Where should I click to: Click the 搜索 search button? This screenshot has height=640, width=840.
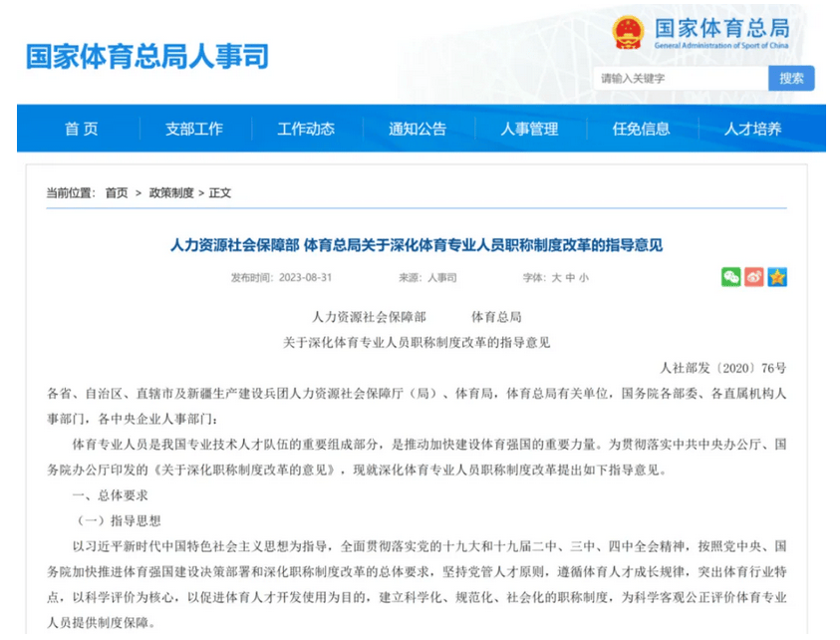[x=791, y=79]
